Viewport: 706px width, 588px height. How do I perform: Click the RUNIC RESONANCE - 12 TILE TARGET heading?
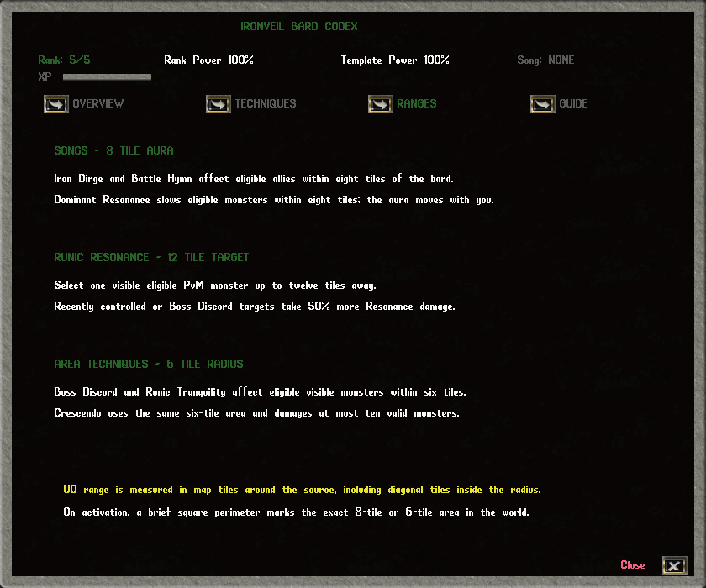pos(151,257)
